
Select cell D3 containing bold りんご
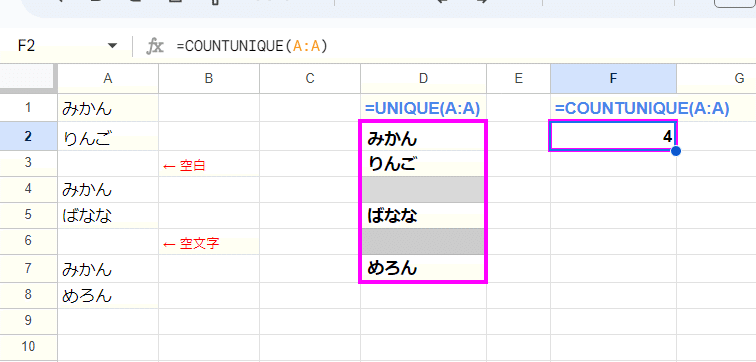point(423,163)
